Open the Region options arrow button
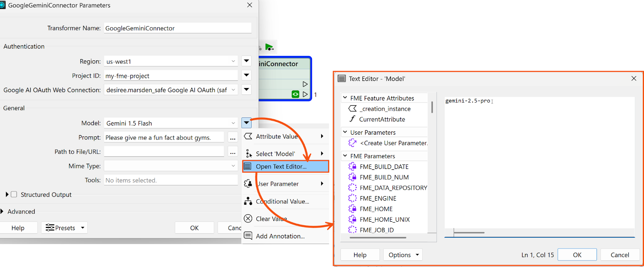Image resolution: width=644 pixels, height=267 pixels. pyautogui.click(x=247, y=61)
